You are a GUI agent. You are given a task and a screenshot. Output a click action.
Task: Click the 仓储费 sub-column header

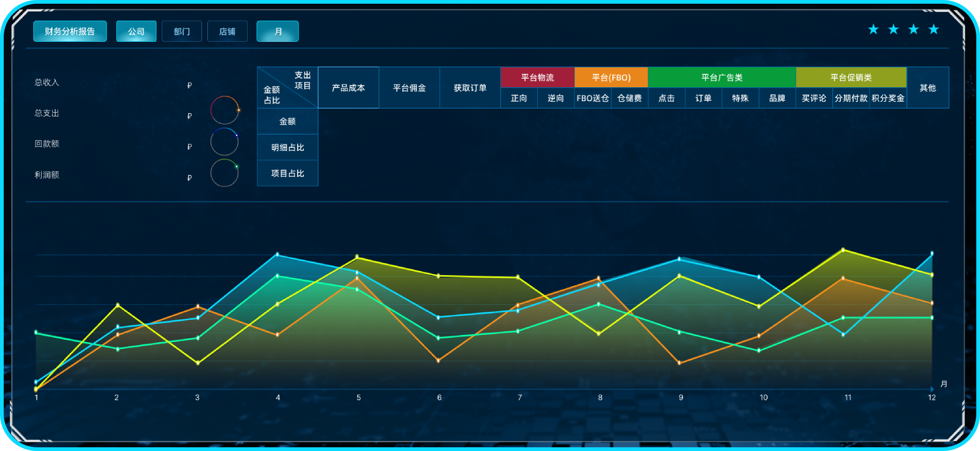[x=630, y=98]
